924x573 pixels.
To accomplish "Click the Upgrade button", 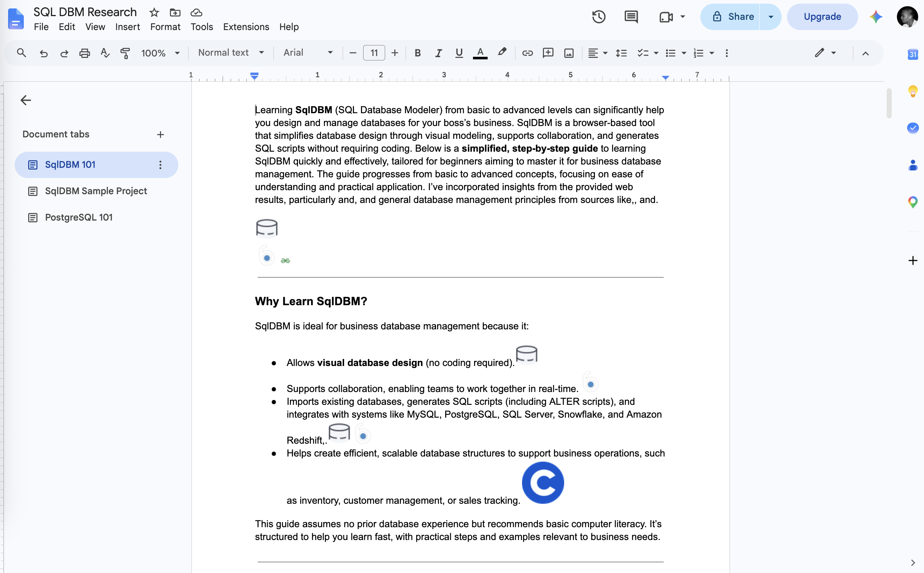I will (822, 17).
